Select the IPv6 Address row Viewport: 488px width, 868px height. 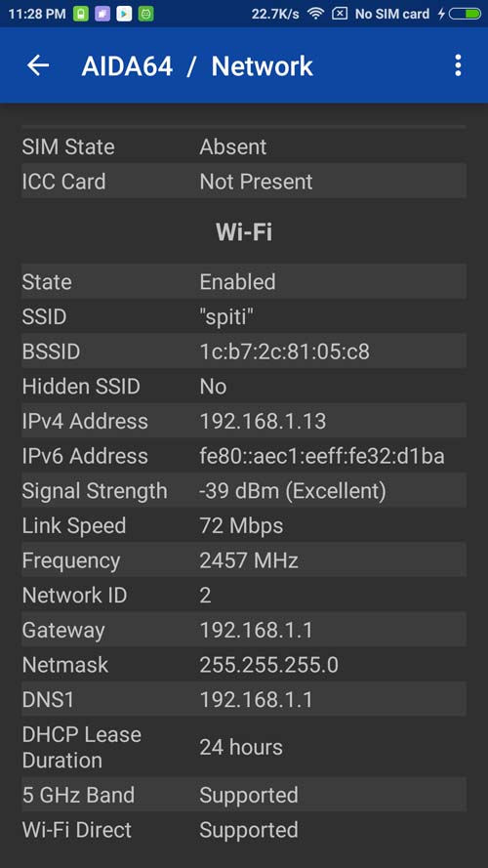[244, 456]
